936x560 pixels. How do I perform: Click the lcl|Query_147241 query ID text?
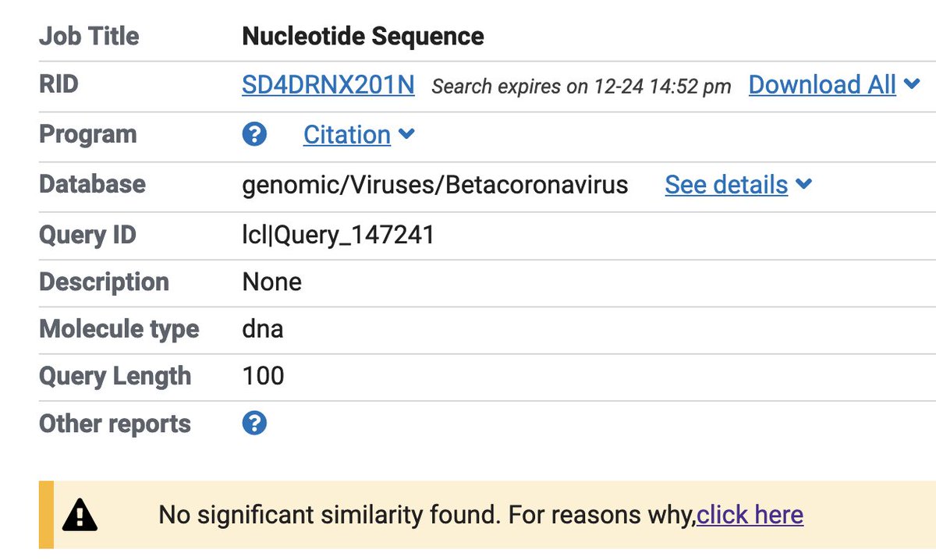coord(338,235)
